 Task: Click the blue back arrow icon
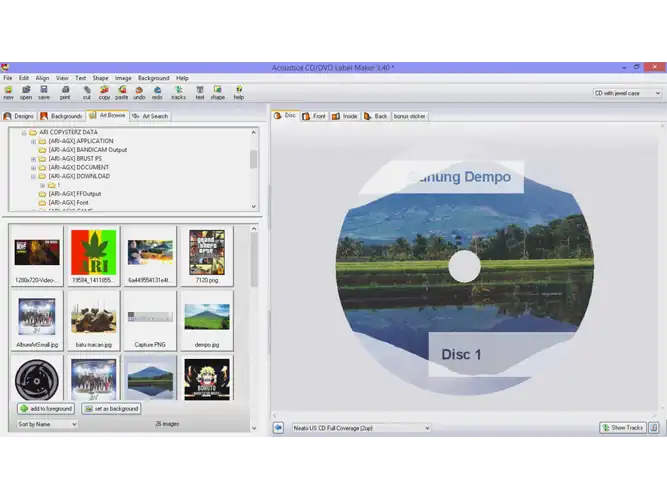(x=278, y=428)
